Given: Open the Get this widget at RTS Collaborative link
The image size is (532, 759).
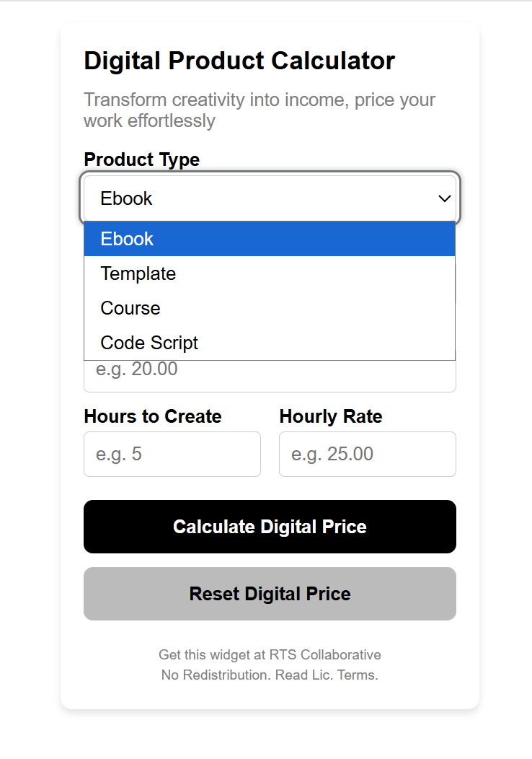Looking at the screenshot, I should [270, 654].
